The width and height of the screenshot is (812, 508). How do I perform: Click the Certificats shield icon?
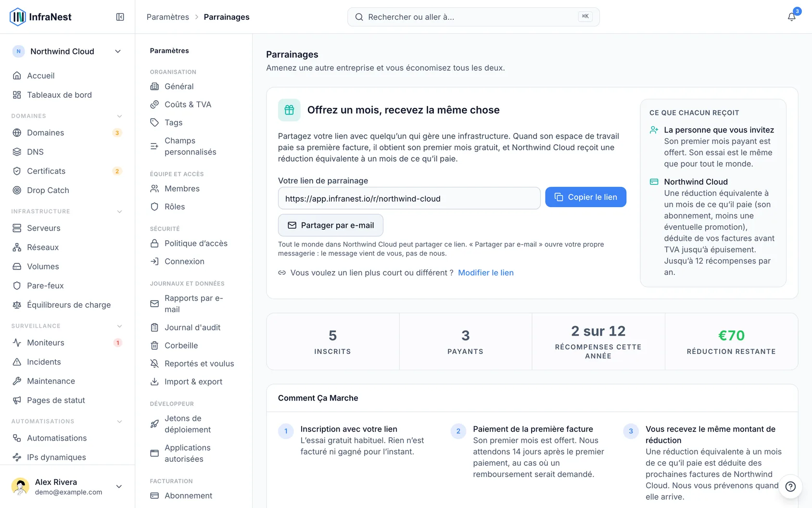[x=17, y=171]
